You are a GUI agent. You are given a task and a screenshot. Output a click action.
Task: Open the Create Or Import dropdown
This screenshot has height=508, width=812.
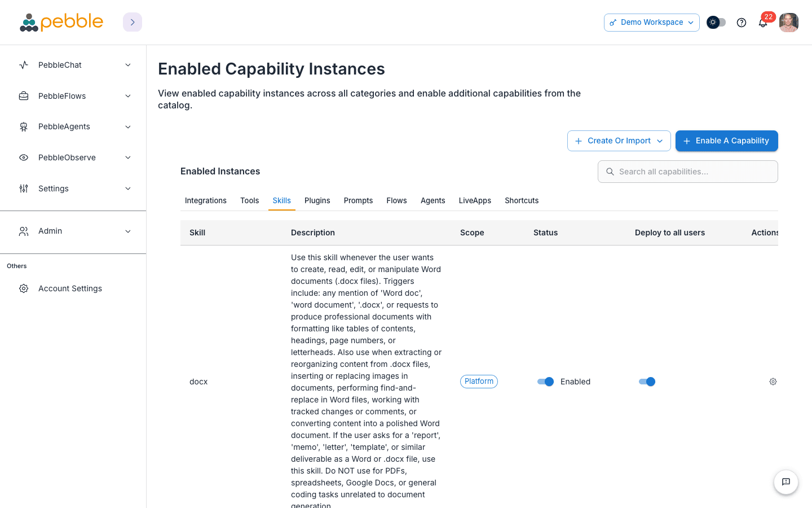[619, 141]
